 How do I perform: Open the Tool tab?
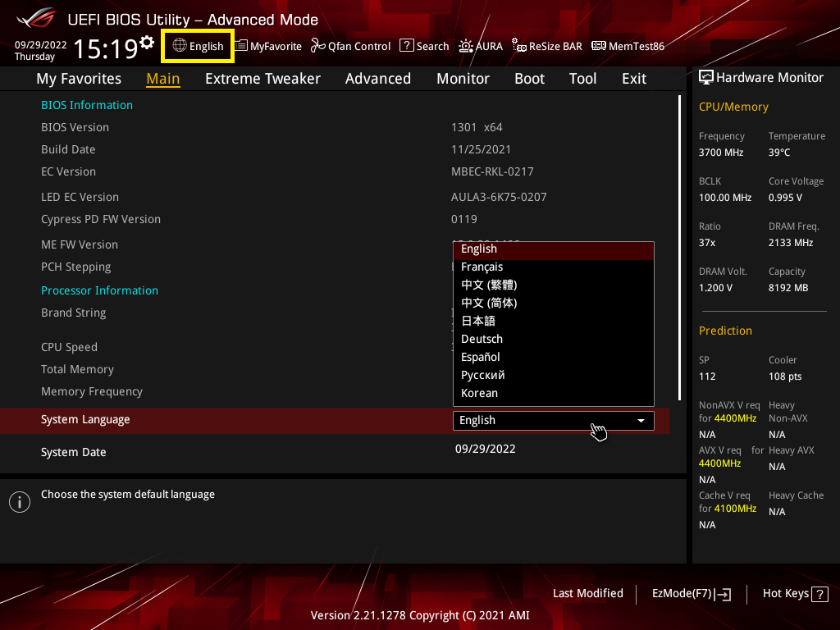click(x=582, y=79)
